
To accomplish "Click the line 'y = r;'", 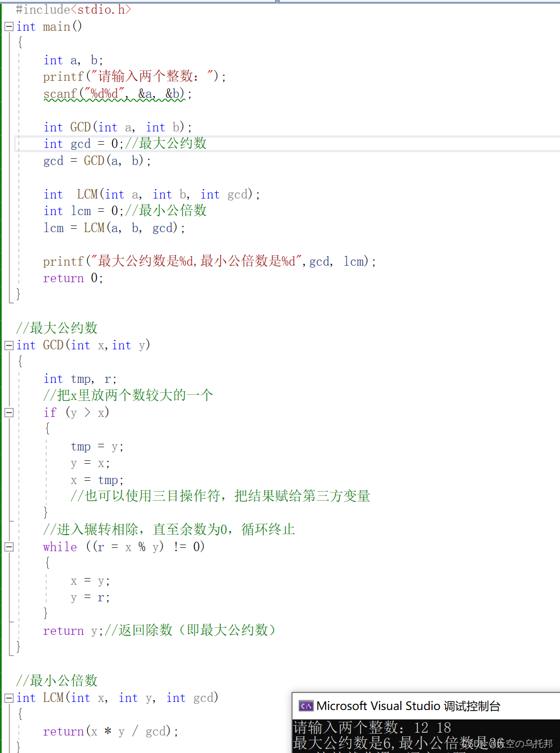I will [x=90, y=598].
